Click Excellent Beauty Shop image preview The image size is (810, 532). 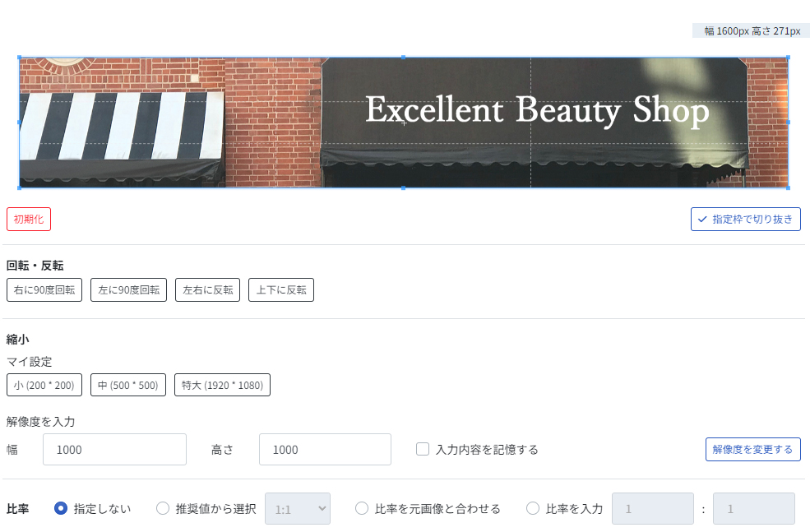(x=404, y=123)
